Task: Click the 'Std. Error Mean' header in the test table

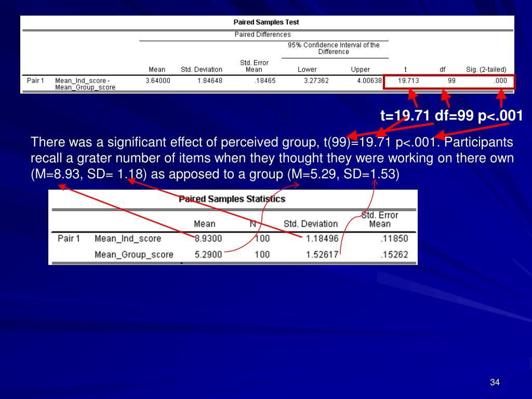Action: pos(254,66)
